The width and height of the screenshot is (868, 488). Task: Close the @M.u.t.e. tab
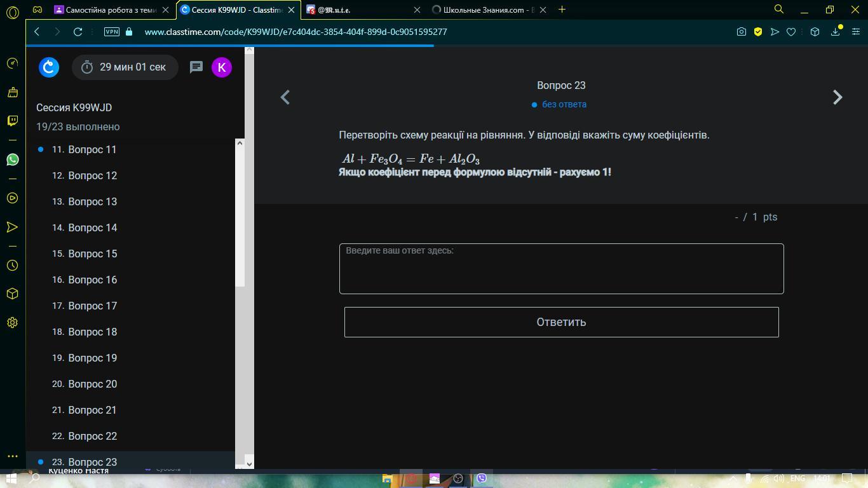click(417, 10)
